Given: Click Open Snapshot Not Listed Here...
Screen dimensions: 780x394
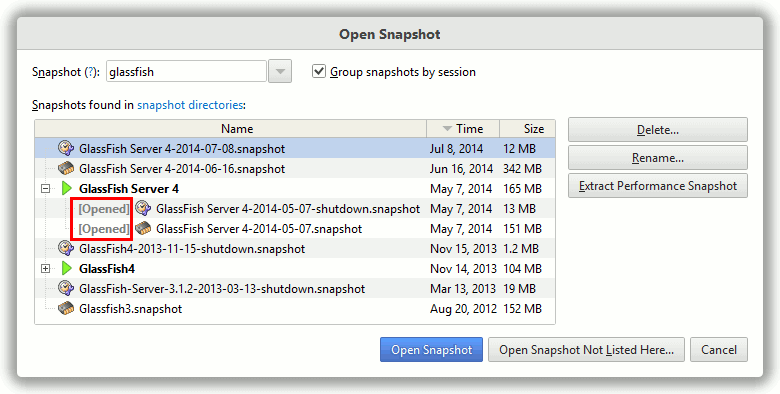Looking at the screenshot, I should point(586,350).
